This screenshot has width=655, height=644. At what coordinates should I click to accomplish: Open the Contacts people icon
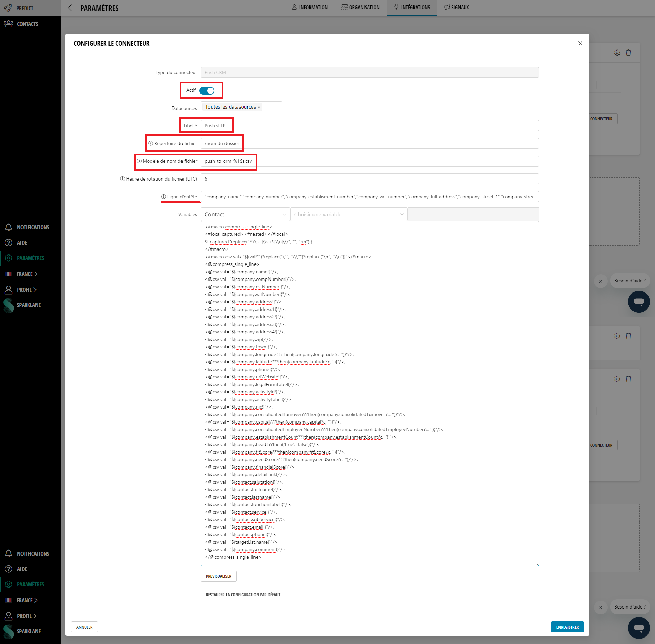8,24
